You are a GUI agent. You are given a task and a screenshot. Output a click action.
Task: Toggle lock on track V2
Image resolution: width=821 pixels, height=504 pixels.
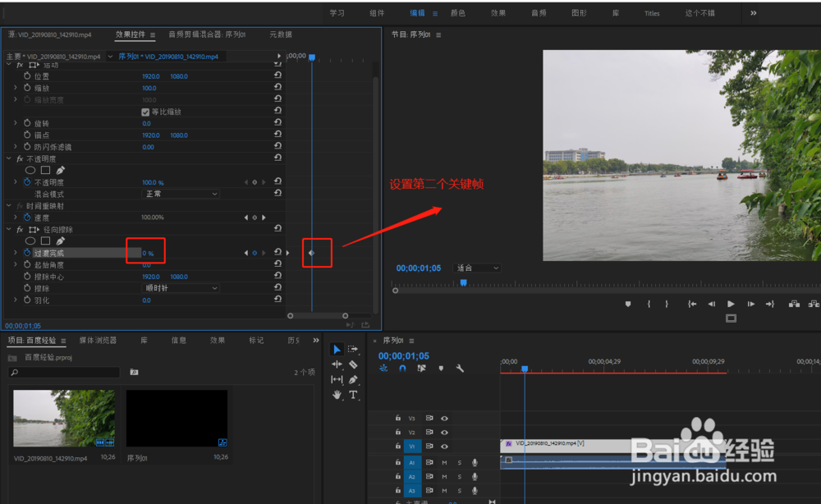pos(397,433)
